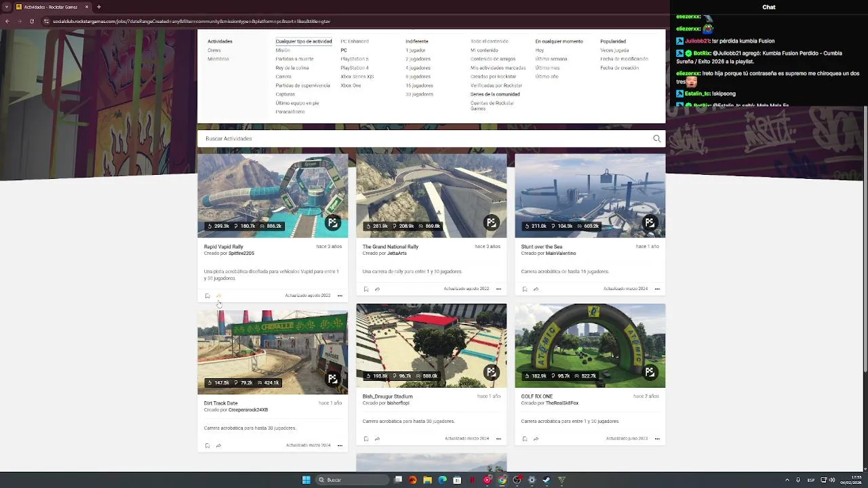The height and width of the screenshot is (488, 868).
Task: Open a new browser tab
Action: pyautogui.click(x=98, y=7)
